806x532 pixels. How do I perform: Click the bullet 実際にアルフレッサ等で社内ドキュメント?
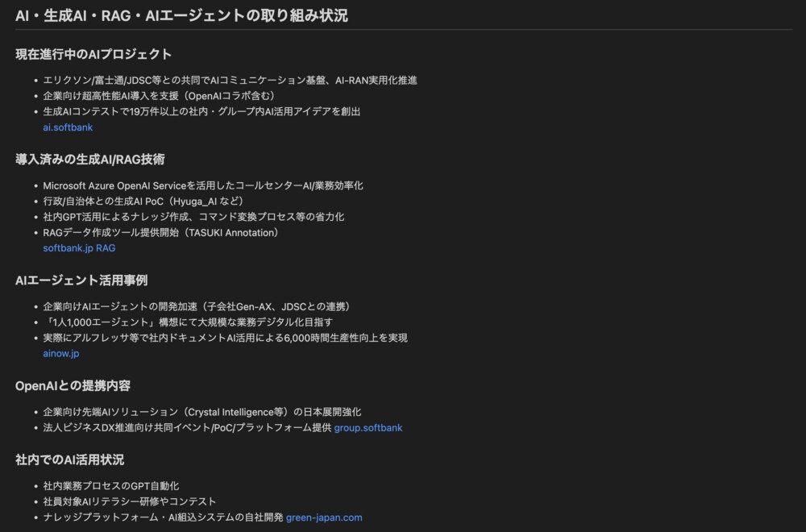coord(225,339)
